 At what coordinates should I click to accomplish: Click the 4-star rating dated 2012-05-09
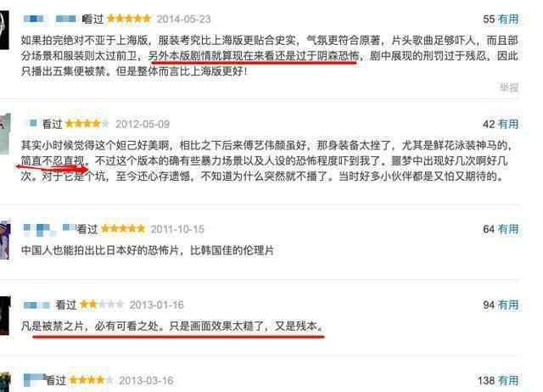click(x=87, y=123)
